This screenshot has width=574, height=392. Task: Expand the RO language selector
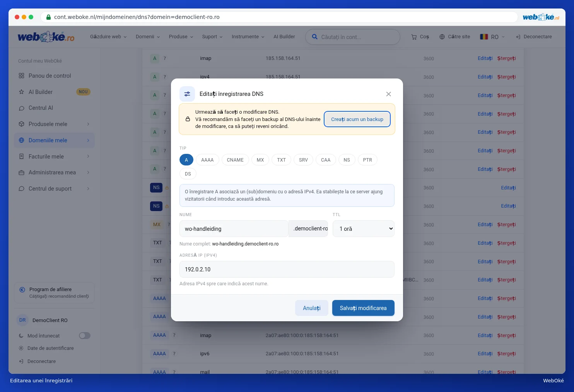(492, 37)
